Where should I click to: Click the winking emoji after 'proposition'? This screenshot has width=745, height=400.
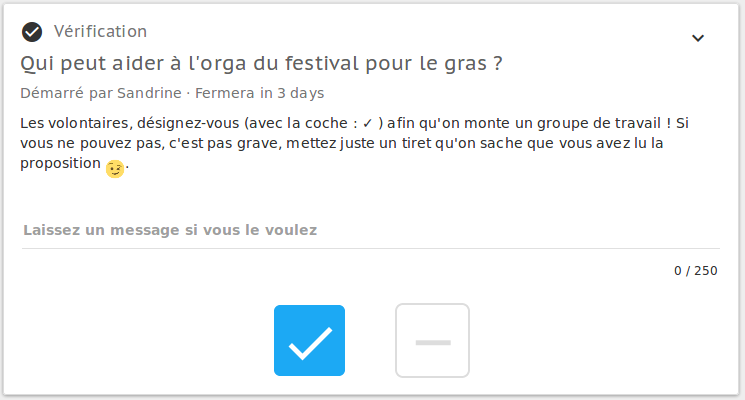115,169
